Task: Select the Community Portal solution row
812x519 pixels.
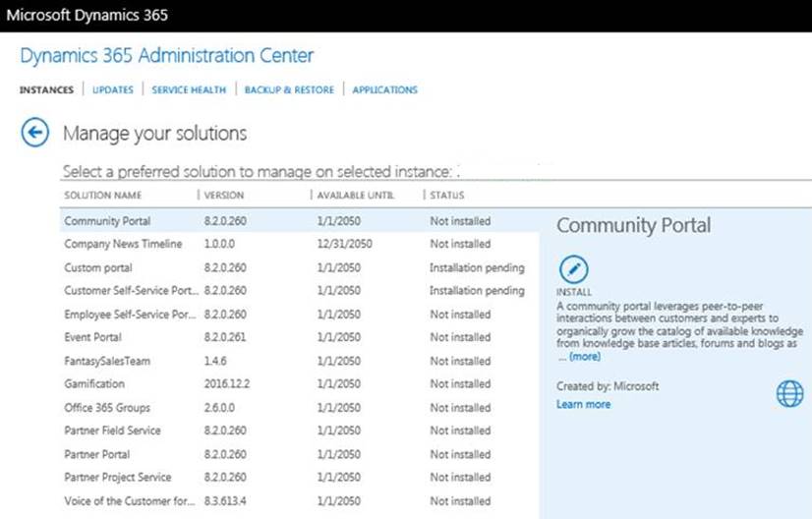Action: click(299, 220)
